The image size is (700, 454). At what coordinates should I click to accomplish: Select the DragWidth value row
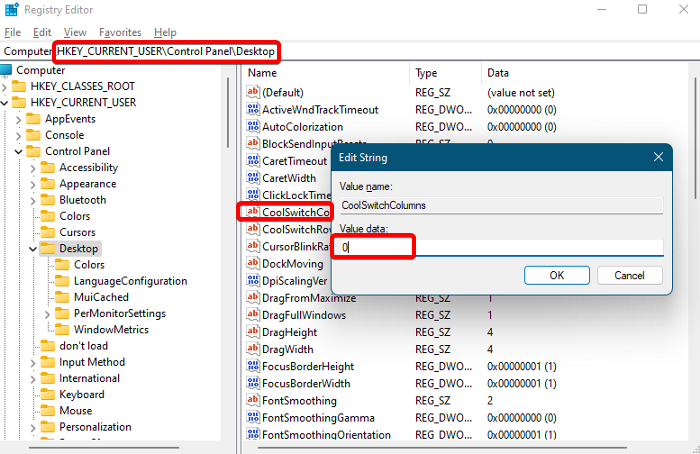(466, 349)
